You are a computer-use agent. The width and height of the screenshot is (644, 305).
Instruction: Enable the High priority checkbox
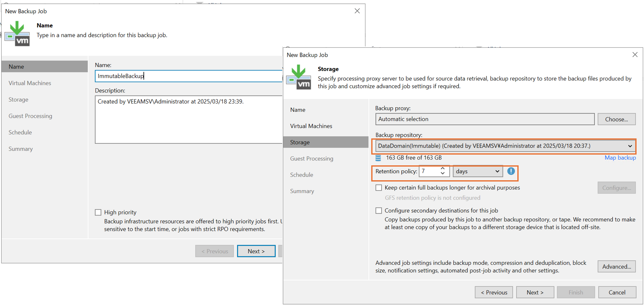pos(98,212)
